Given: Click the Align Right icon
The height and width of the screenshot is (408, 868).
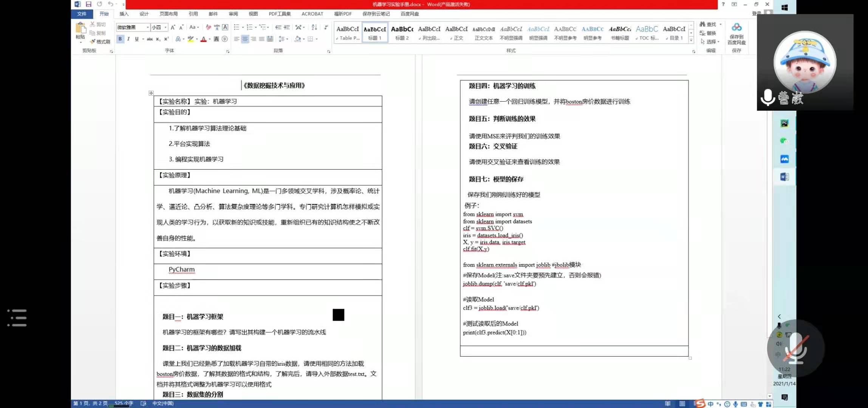Looking at the screenshot, I should (x=253, y=39).
